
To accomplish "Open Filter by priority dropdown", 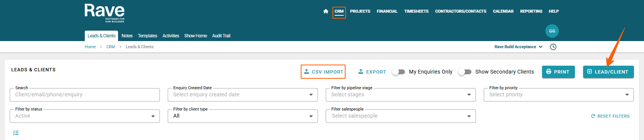I will click(559, 95).
